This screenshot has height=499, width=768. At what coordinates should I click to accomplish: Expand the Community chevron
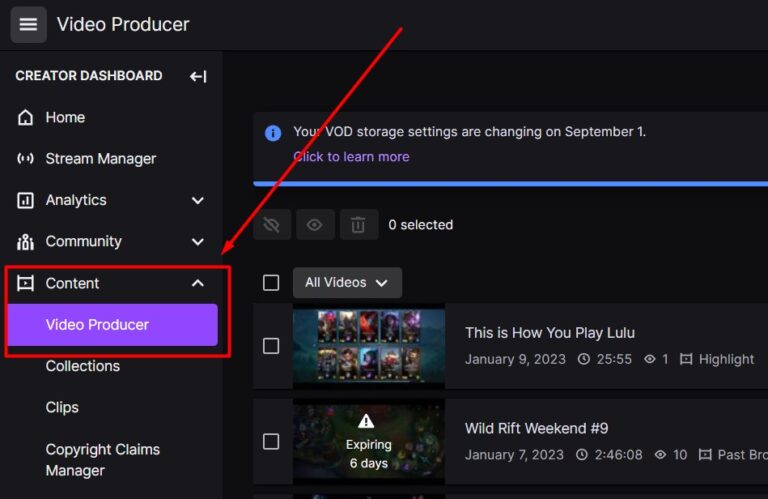(x=198, y=241)
